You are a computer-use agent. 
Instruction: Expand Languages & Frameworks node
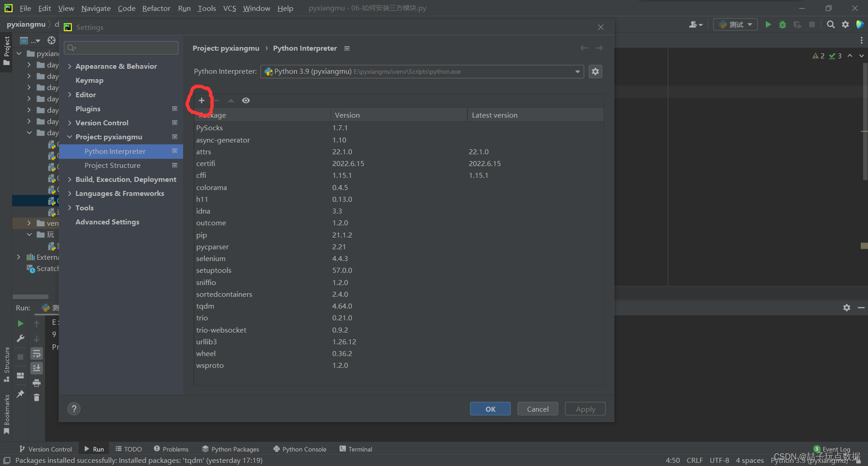coord(70,193)
